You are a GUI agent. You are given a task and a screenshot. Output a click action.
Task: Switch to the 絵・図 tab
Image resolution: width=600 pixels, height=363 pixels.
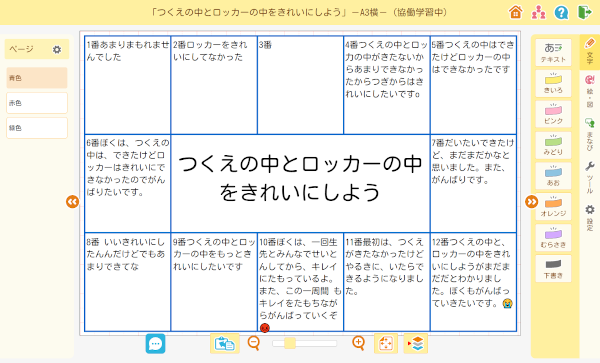[x=590, y=91]
